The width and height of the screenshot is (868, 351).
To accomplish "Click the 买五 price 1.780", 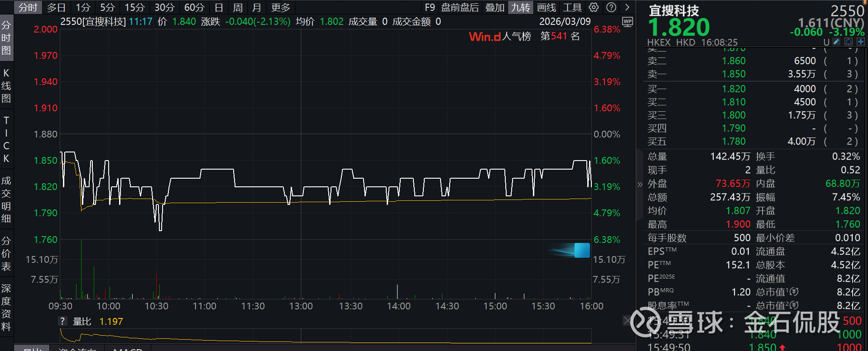I will coord(734,141).
